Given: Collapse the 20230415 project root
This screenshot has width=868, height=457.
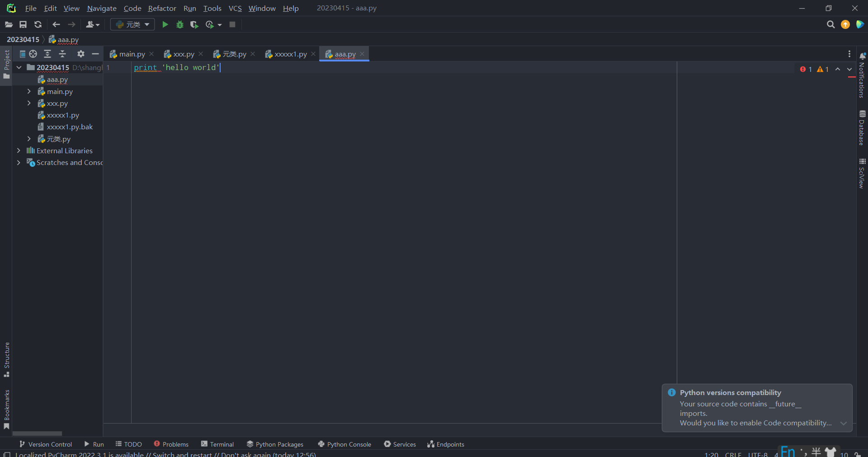Looking at the screenshot, I should 19,67.
